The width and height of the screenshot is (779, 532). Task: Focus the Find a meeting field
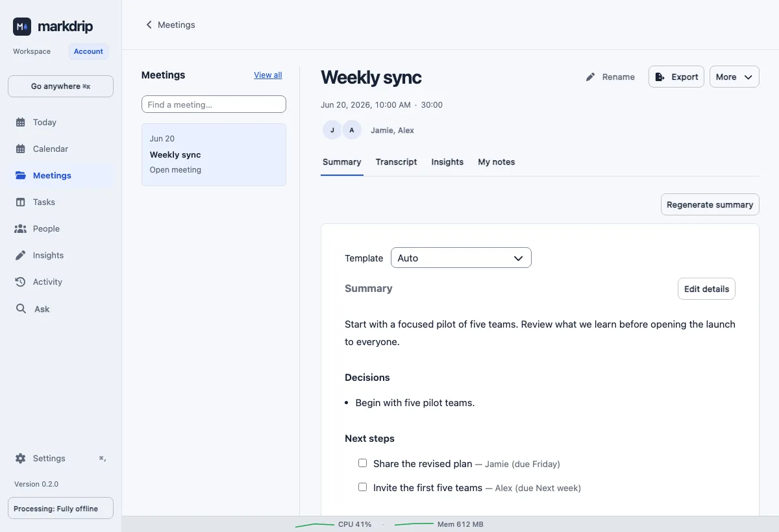coord(214,104)
